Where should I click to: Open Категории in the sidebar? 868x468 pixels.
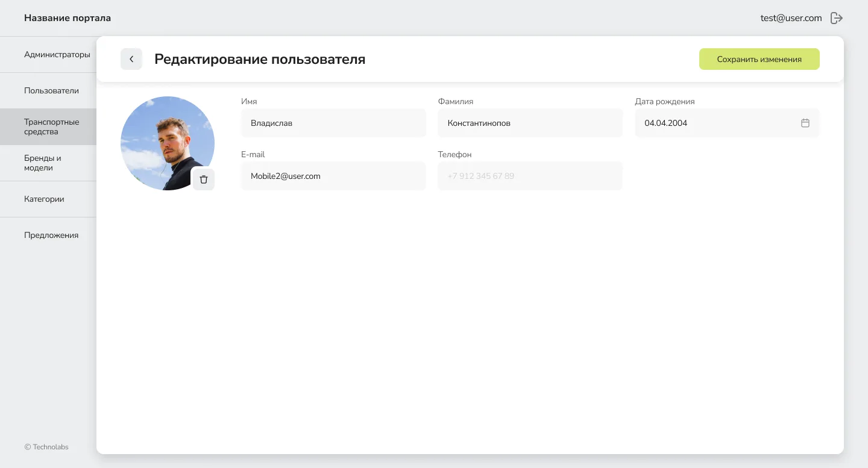[48, 199]
